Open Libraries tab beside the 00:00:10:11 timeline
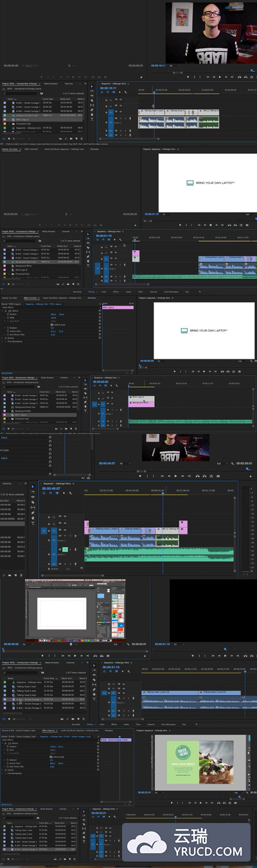Image resolution: width=257 pixels, height=868 pixels. pos(68,83)
